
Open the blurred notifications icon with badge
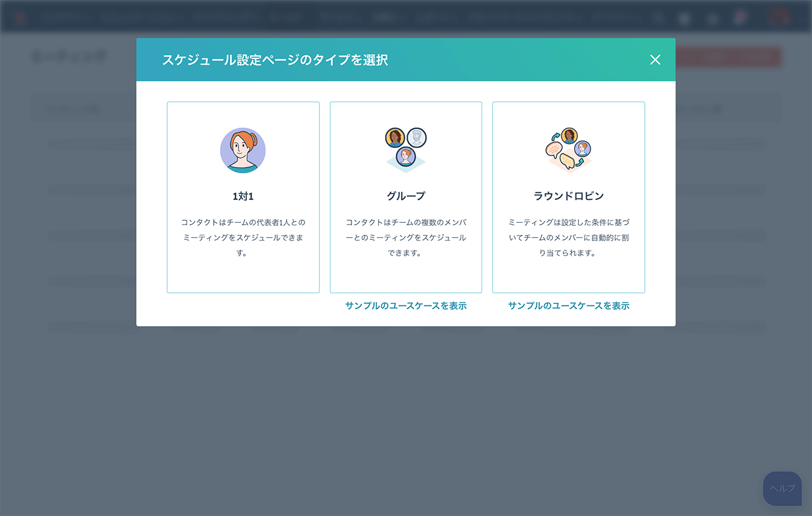click(x=739, y=18)
